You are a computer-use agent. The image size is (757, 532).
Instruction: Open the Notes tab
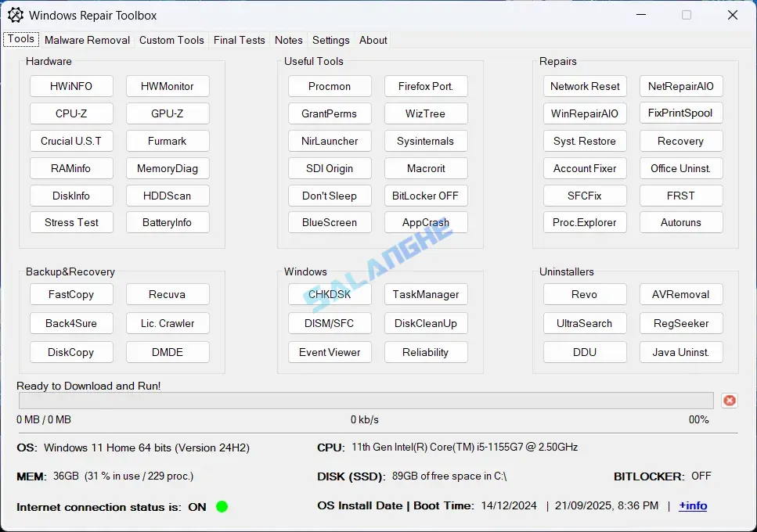288,40
